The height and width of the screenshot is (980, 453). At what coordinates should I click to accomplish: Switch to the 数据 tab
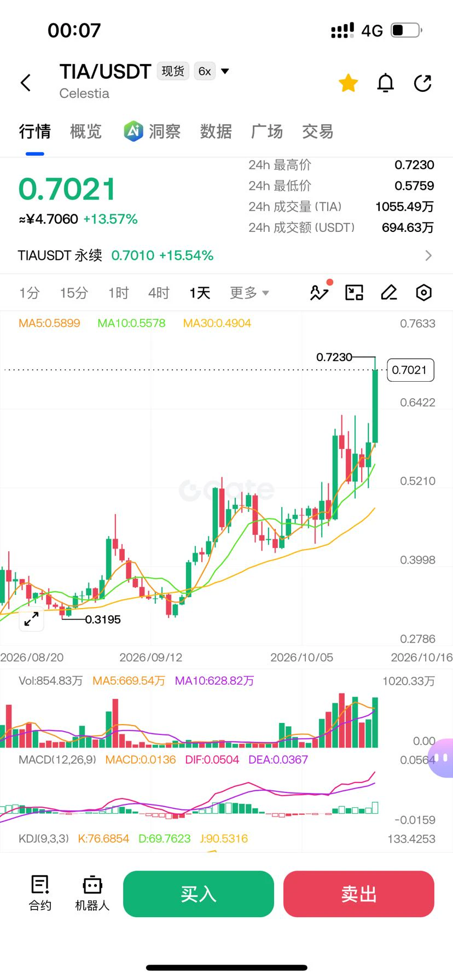216,131
